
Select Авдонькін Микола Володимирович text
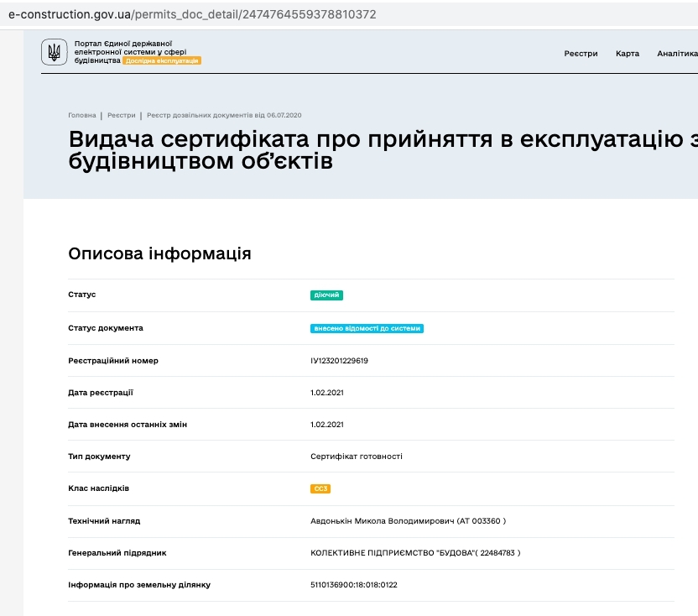tap(383, 520)
